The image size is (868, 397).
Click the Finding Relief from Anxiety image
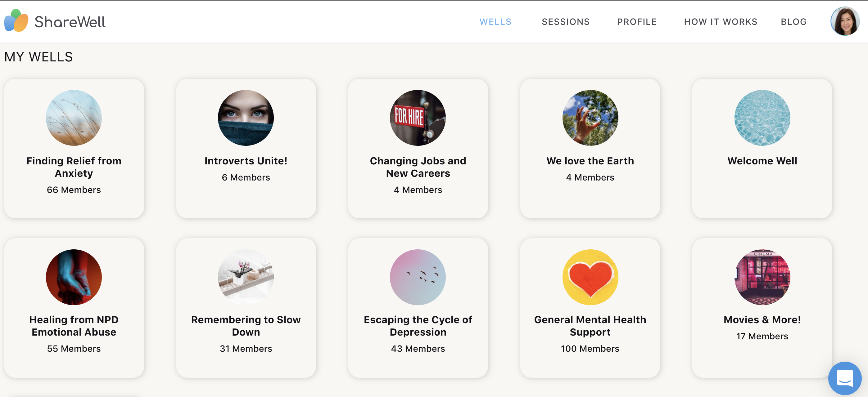coord(74,118)
